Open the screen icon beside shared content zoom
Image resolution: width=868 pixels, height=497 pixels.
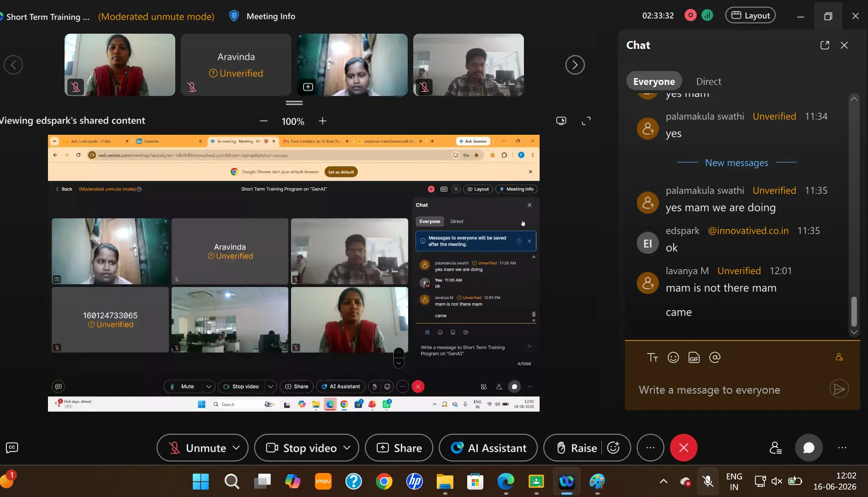point(561,121)
